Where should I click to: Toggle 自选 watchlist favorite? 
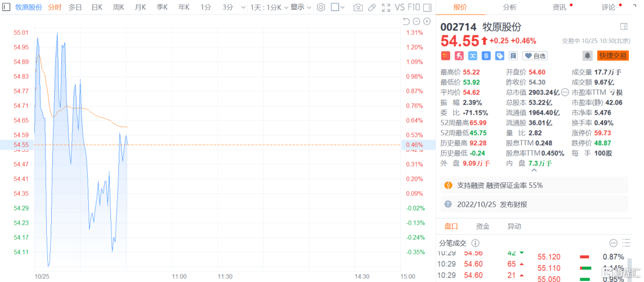535,56
